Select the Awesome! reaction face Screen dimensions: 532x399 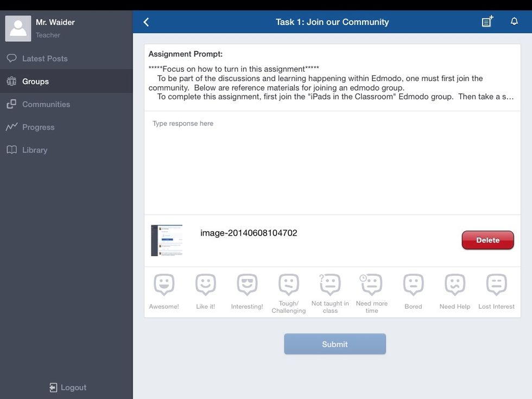point(164,285)
